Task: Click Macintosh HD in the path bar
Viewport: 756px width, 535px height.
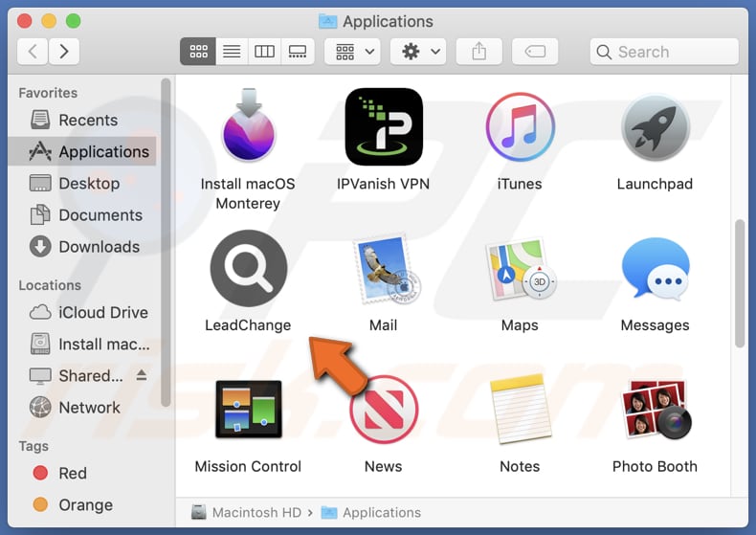Action: click(x=246, y=512)
